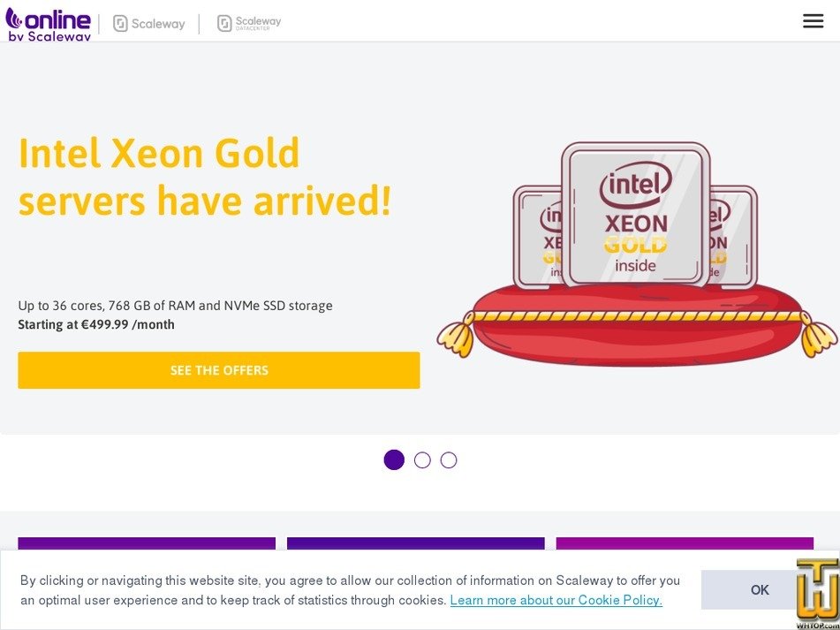Click the left partially hidden Xeon chip

(x=537, y=237)
